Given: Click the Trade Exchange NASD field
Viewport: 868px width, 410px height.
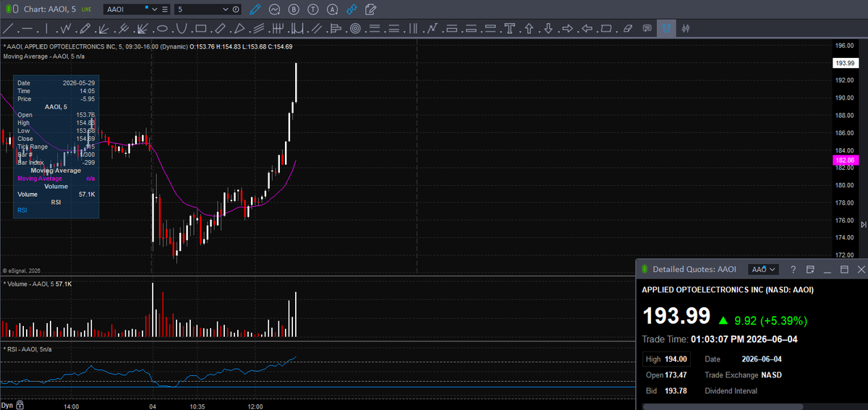Looking at the screenshot, I should point(743,375).
